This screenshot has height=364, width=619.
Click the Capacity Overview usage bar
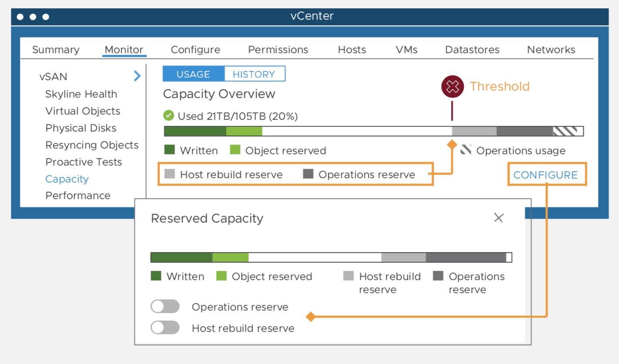(374, 131)
